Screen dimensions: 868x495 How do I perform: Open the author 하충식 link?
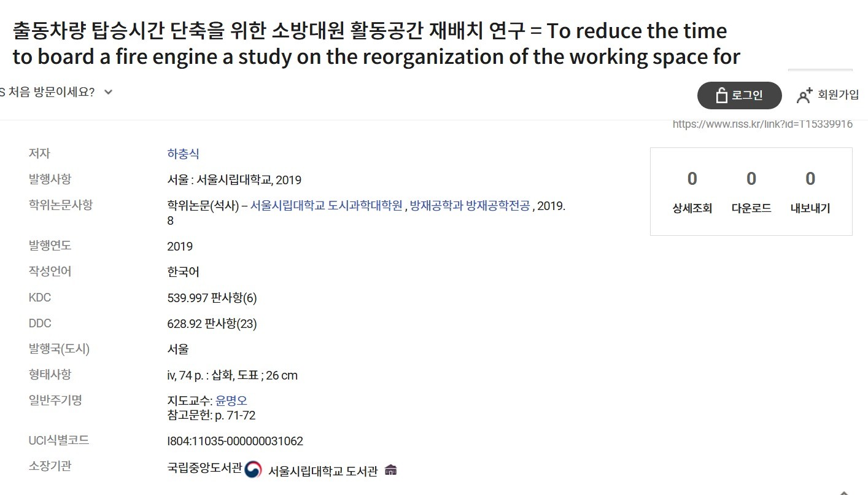(183, 154)
